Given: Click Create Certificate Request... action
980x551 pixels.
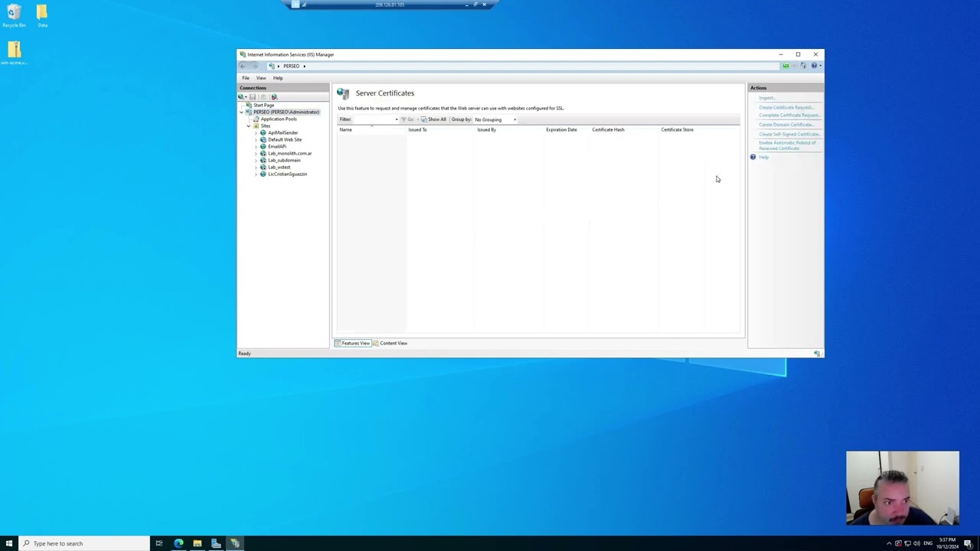Looking at the screenshot, I should pos(786,107).
